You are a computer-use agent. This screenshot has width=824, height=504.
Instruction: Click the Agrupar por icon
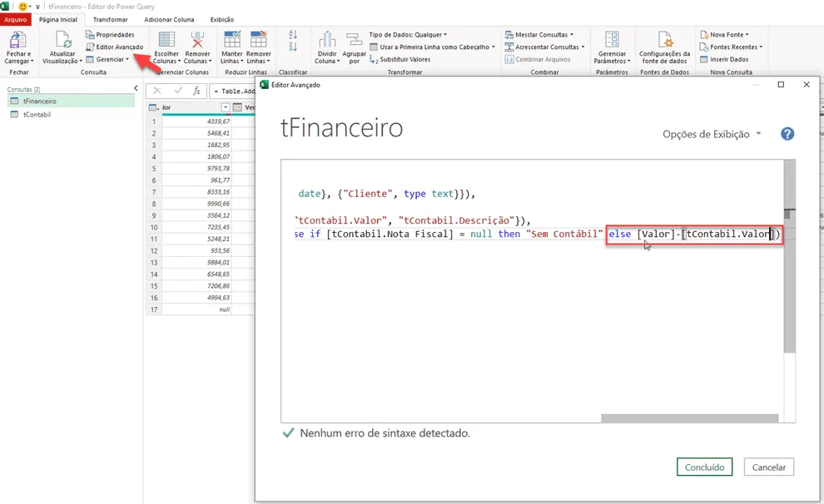355,40
